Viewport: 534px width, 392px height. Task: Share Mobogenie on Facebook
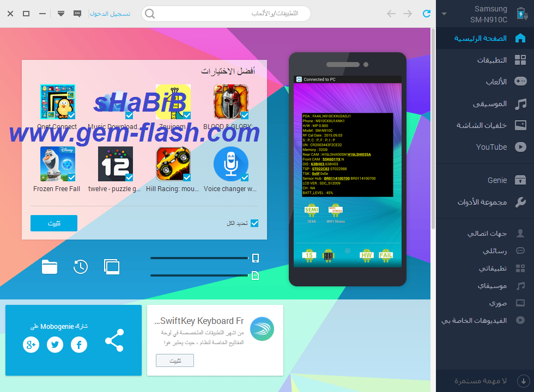79,345
